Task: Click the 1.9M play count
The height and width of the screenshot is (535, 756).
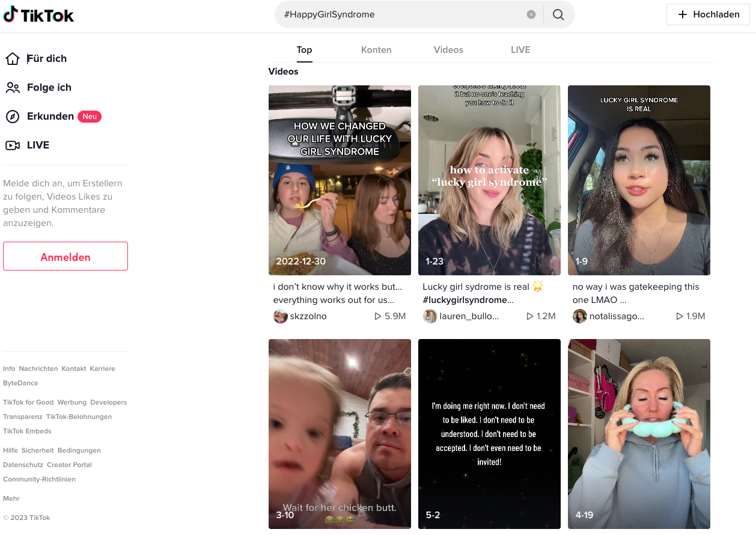Action: pyautogui.click(x=690, y=316)
